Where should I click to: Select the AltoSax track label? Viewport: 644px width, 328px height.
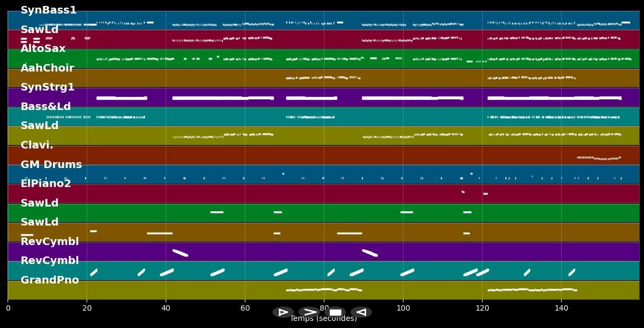pos(43,48)
